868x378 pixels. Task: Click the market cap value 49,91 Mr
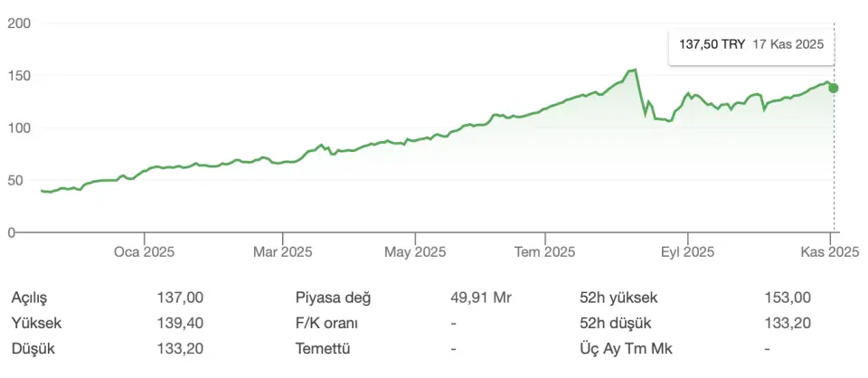482,298
